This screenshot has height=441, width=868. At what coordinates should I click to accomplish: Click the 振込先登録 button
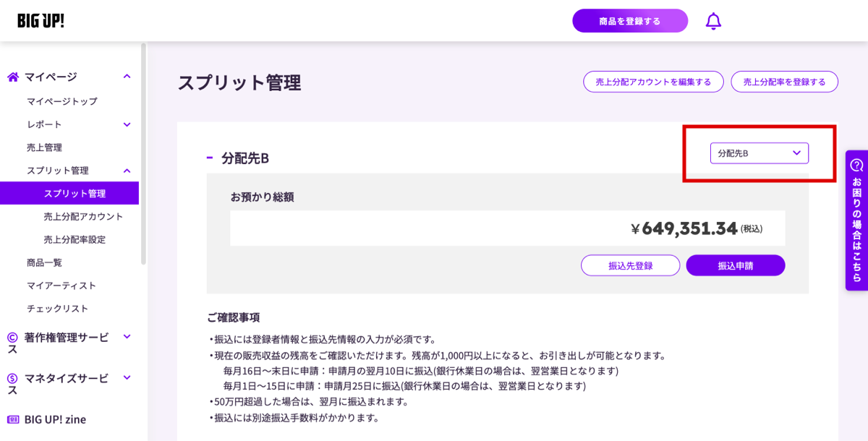(x=630, y=265)
